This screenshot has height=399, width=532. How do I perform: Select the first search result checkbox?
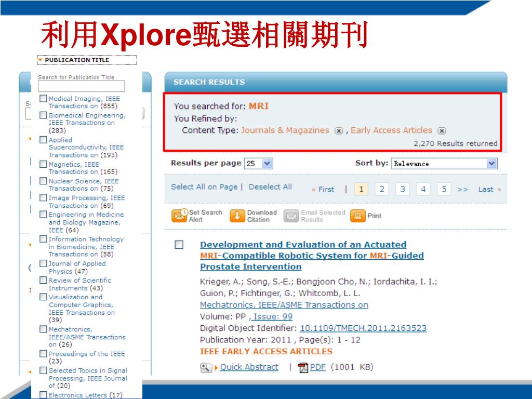179,245
